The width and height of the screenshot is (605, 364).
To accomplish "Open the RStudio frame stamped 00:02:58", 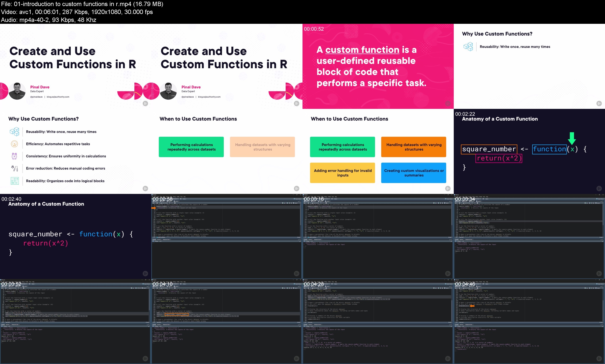I will click(227, 236).
